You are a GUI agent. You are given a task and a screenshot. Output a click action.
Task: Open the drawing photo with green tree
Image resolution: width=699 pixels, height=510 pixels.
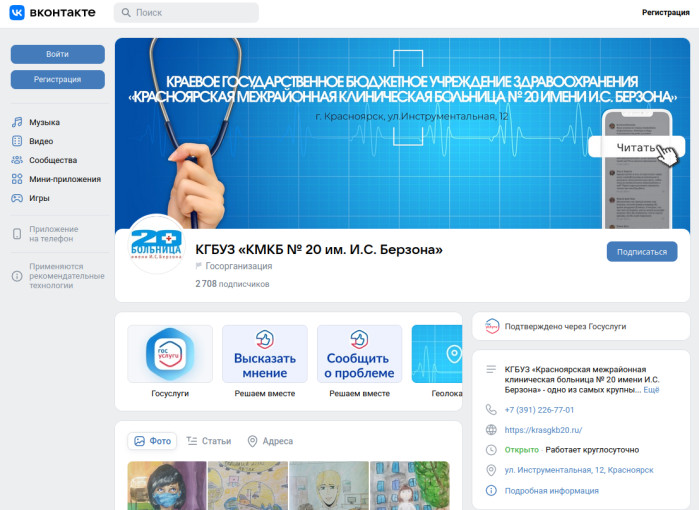(410, 485)
